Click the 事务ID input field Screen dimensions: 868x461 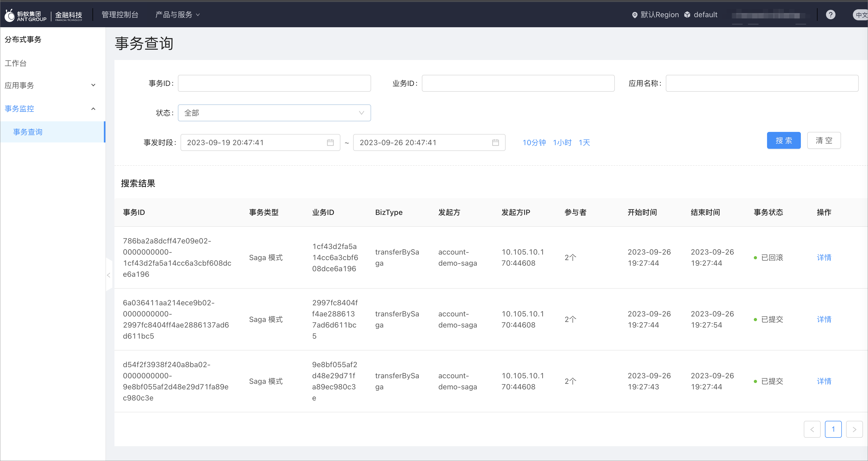(274, 83)
